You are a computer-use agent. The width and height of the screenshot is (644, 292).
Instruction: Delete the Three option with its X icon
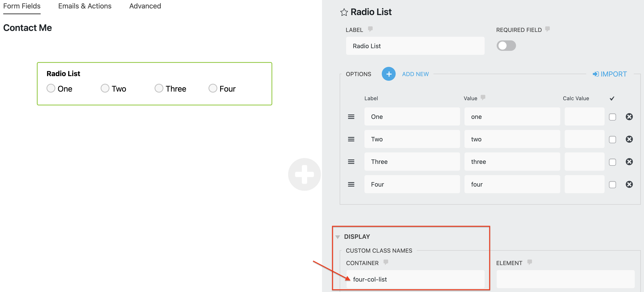click(630, 162)
